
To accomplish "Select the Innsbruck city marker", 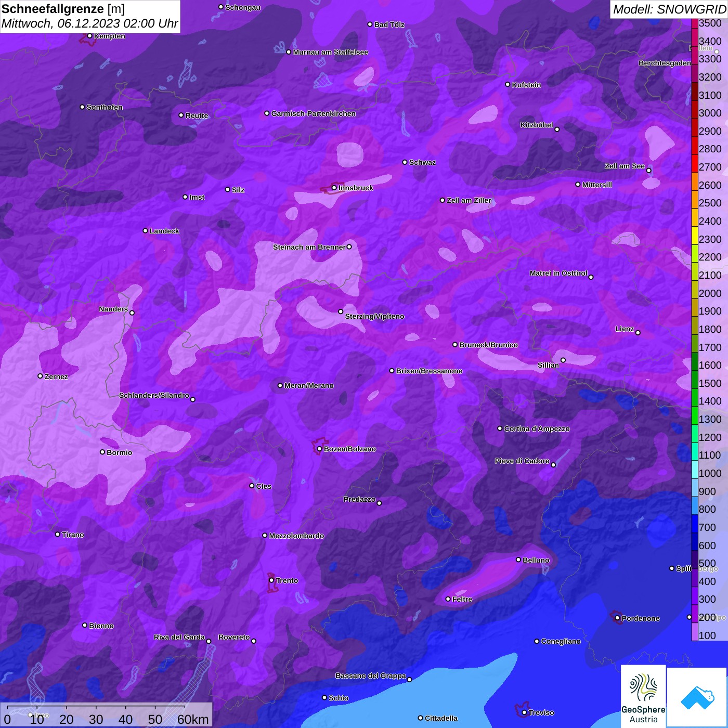I will point(334,188).
